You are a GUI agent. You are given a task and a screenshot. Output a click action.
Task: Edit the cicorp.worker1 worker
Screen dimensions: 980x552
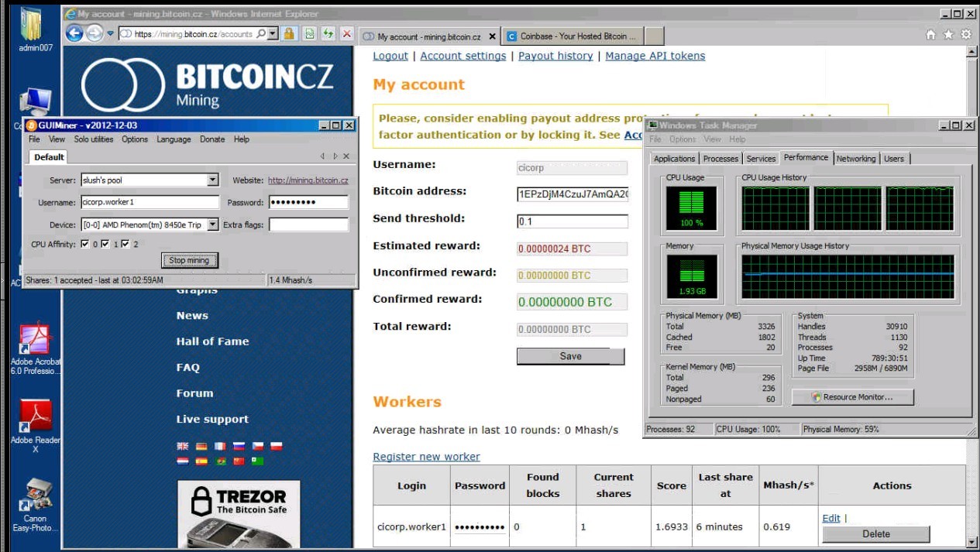click(831, 518)
